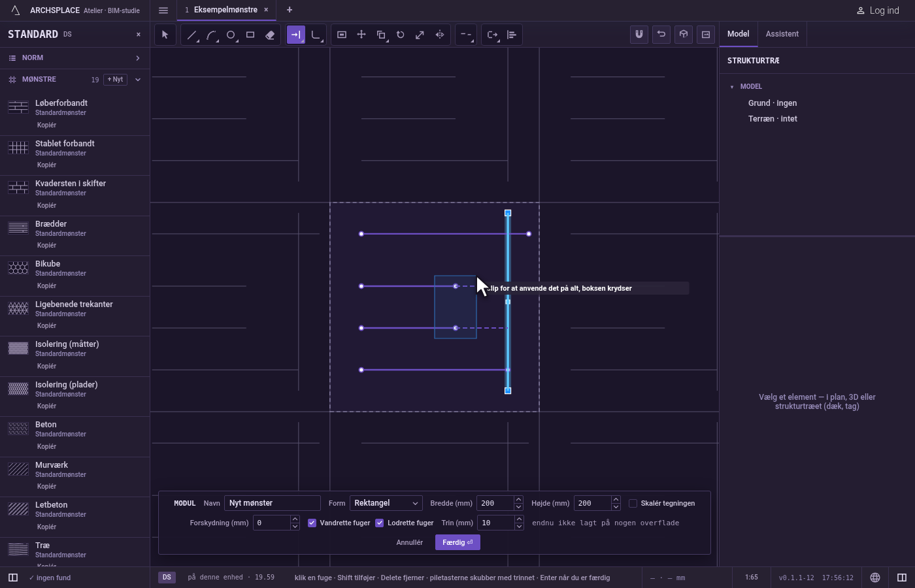Choose the copy/duplicate tool

[381, 35]
